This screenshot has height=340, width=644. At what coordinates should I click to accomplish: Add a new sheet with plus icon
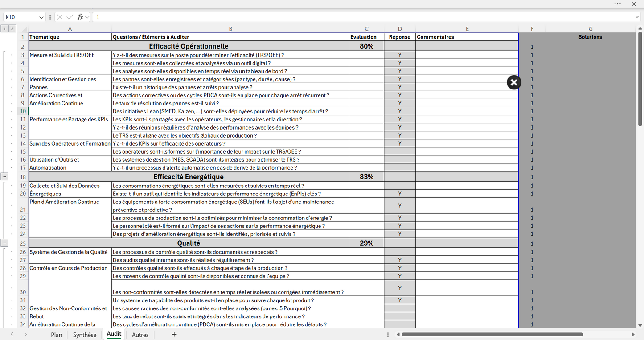point(174,334)
